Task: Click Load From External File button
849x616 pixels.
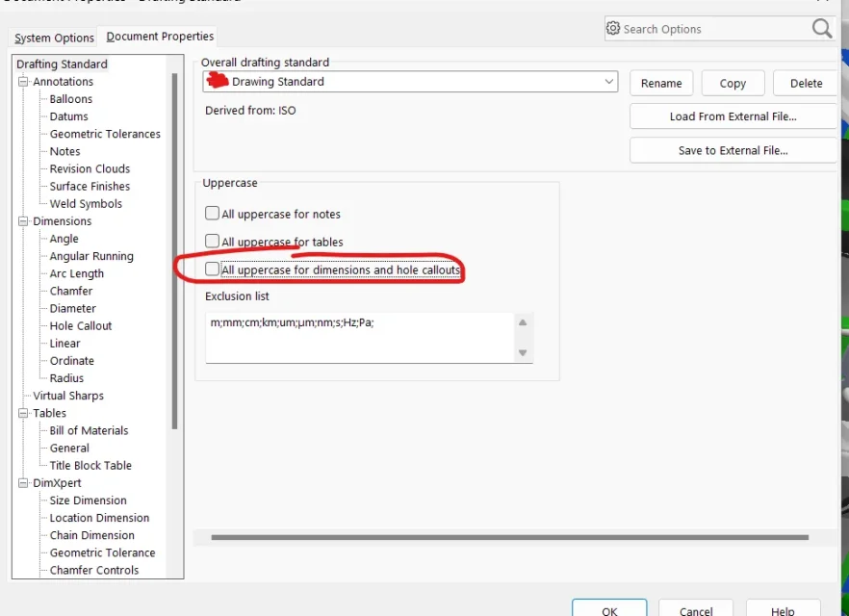Action: (733, 116)
